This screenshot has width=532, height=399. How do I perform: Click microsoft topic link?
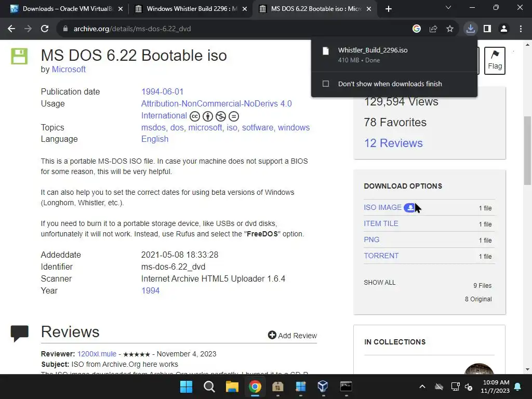click(205, 128)
